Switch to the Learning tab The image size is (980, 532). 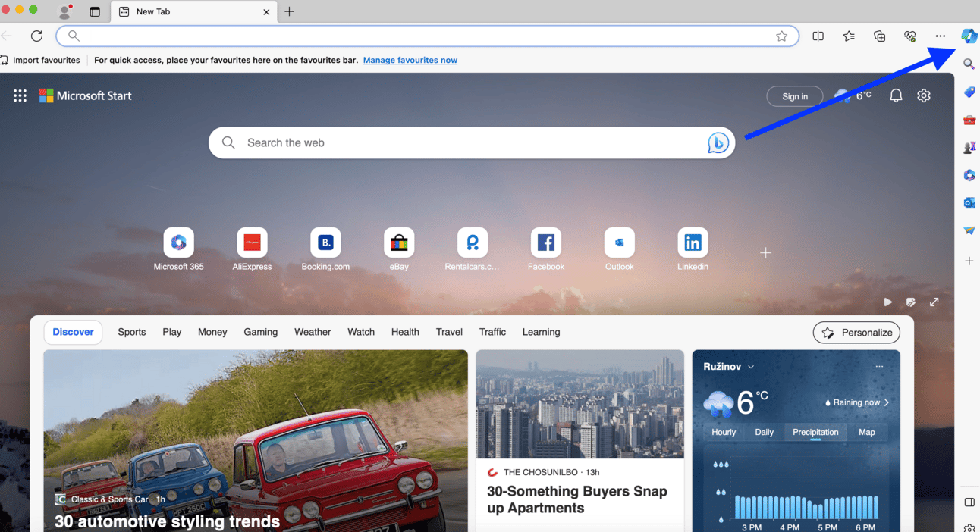click(x=541, y=332)
